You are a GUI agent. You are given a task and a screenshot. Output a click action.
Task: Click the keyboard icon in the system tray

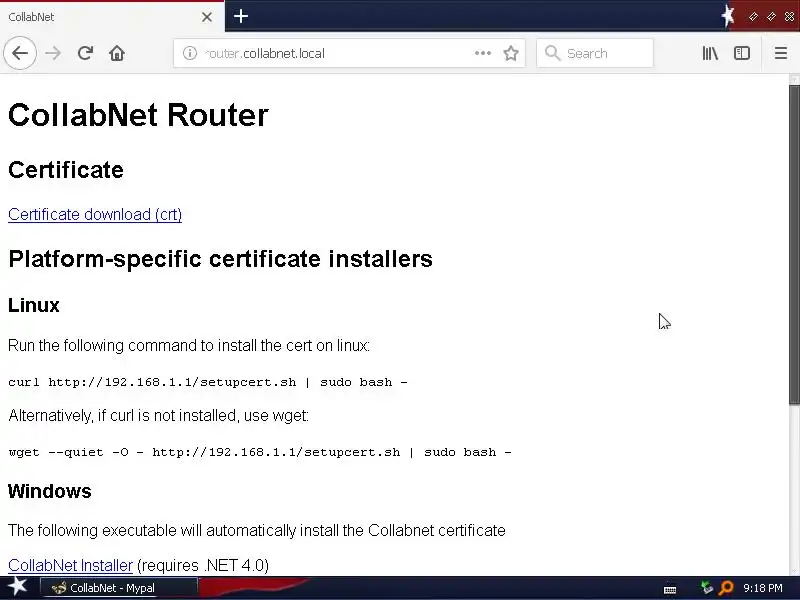point(670,589)
